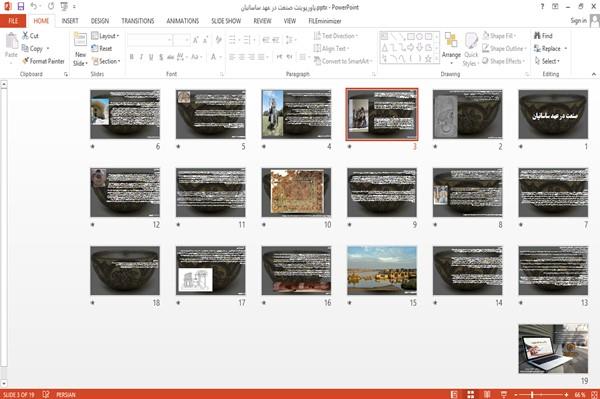The height and width of the screenshot is (399, 600).
Task: Click Decrease Font Size icon
Action: pos(206,40)
